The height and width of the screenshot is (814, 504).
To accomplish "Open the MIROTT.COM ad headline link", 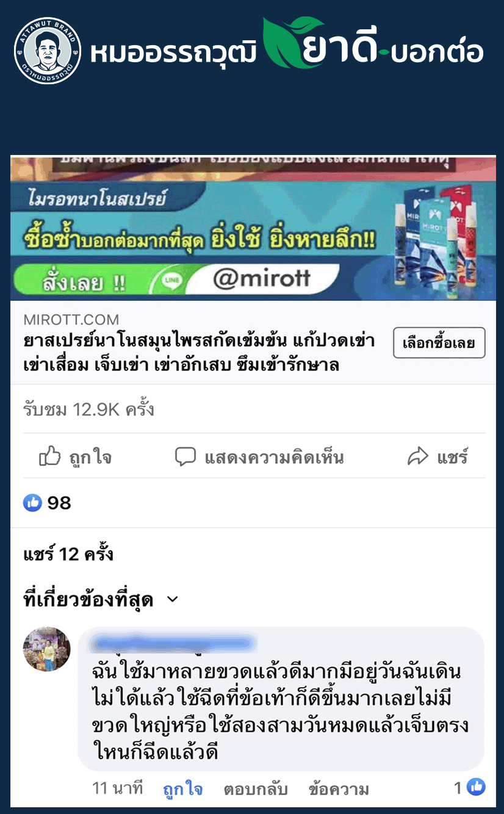I will pyautogui.click(x=199, y=352).
